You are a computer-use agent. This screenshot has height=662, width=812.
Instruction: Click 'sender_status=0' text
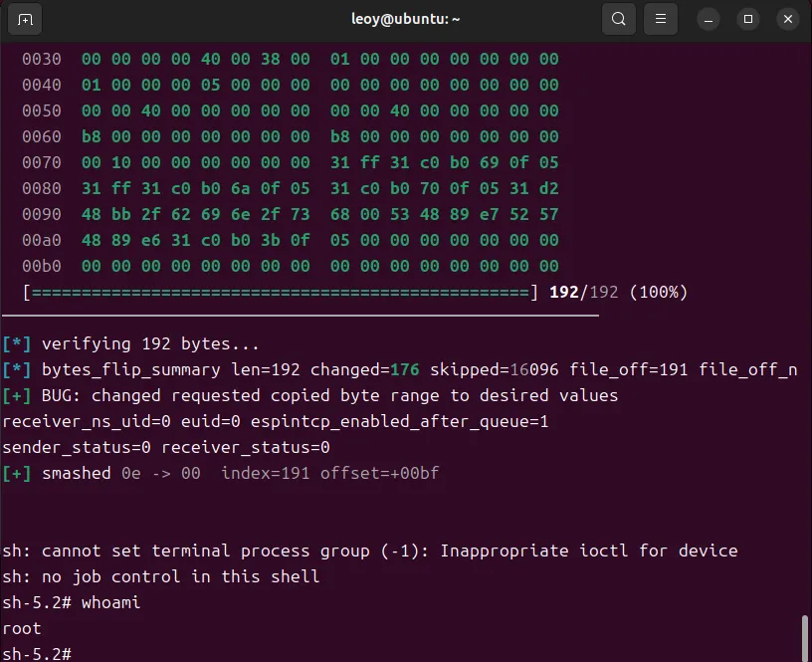[x=77, y=448]
